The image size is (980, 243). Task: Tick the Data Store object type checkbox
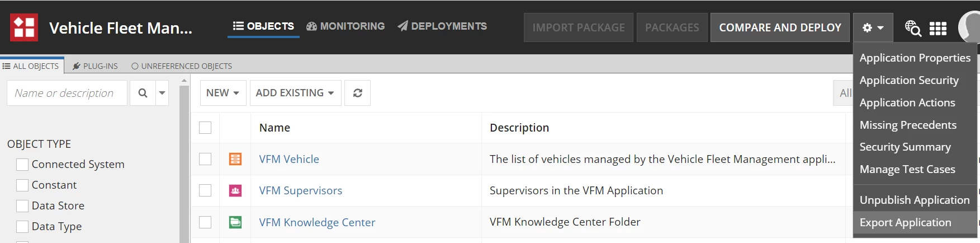[22, 206]
